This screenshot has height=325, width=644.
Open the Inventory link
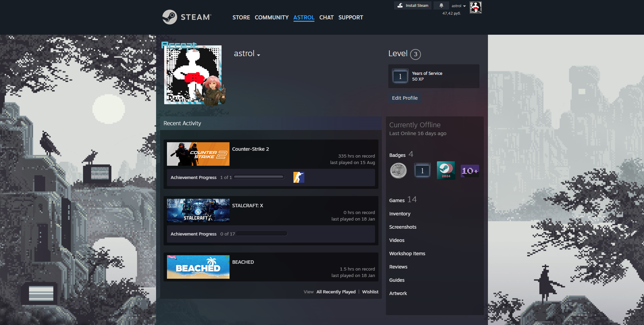click(400, 214)
